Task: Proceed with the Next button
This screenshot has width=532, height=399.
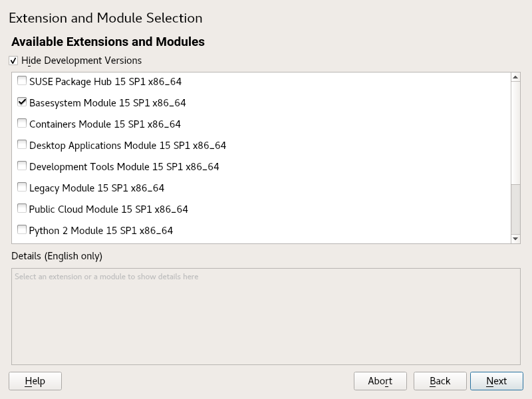Action: 496,381
